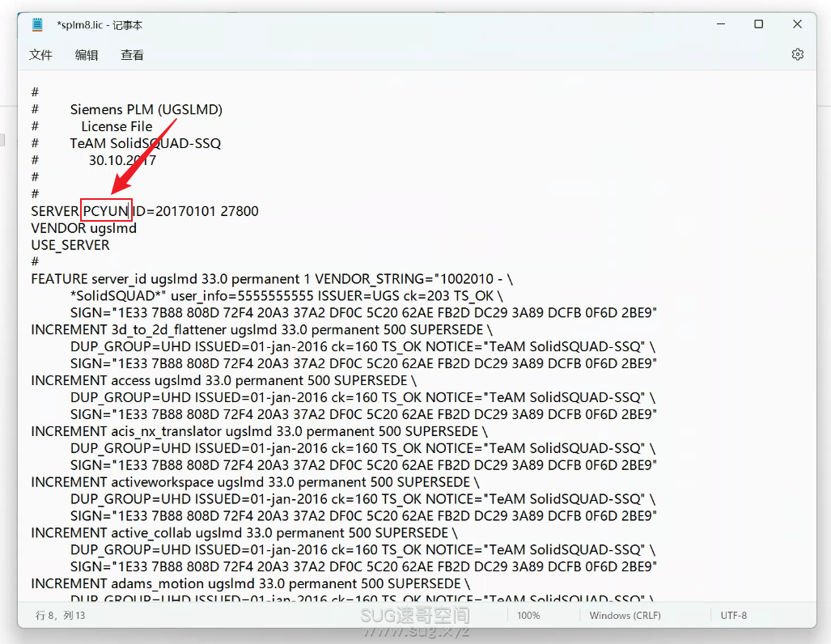Click the user_info=5555555555 line
831x644 pixels.
point(286,296)
